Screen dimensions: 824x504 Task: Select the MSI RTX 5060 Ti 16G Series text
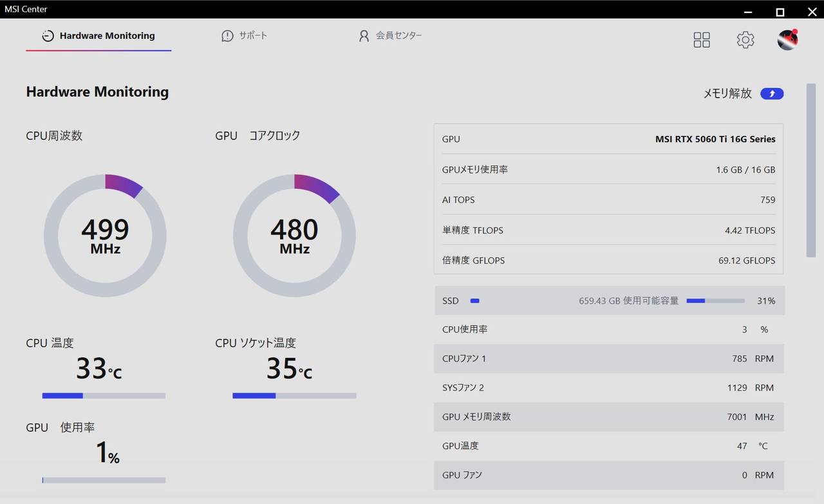tap(715, 139)
